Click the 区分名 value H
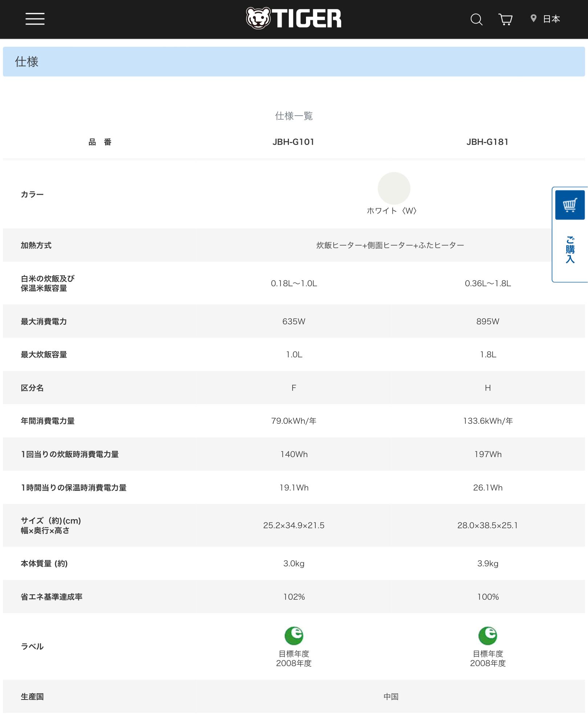The image size is (588, 714). pos(488,388)
